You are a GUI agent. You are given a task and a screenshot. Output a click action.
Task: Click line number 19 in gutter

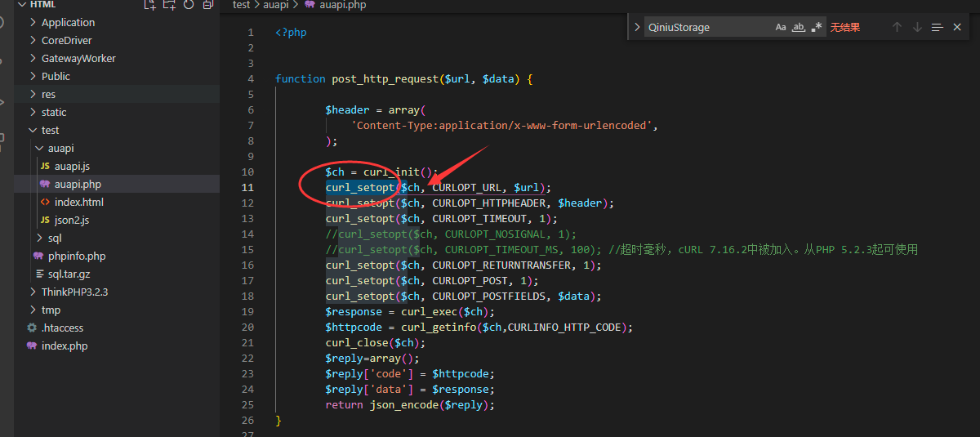248,311
